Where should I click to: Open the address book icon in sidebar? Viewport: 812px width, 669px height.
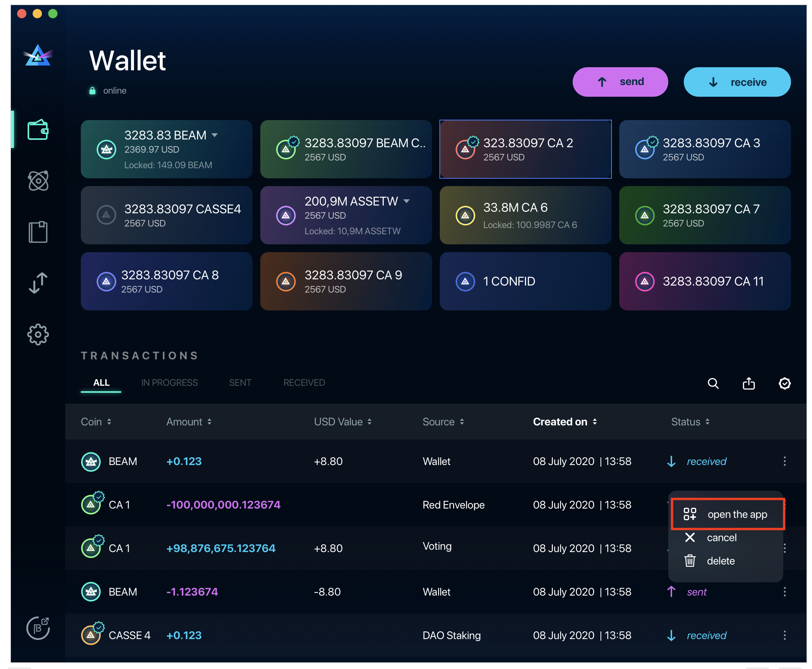point(38,232)
